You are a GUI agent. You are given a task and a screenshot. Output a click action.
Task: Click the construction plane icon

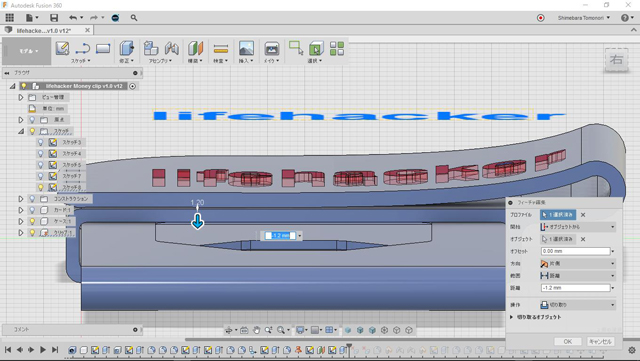tap(196, 48)
